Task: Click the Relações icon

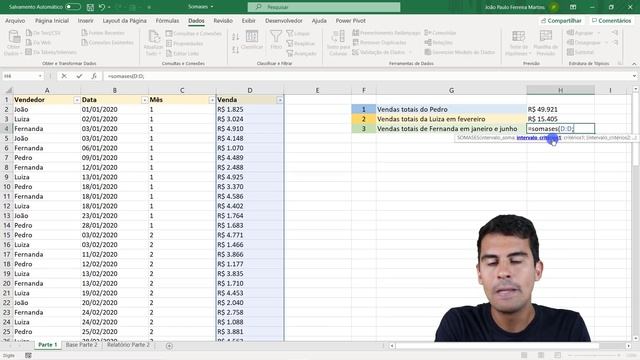Action: coord(428,42)
